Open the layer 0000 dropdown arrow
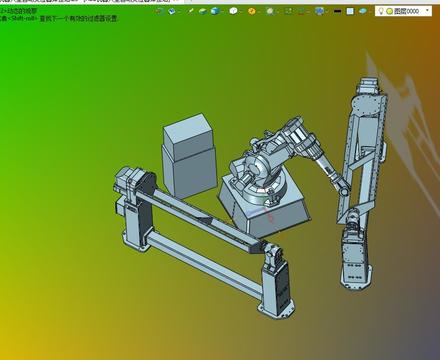The width and height of the screenshot is (440, 360). [427, 10]
